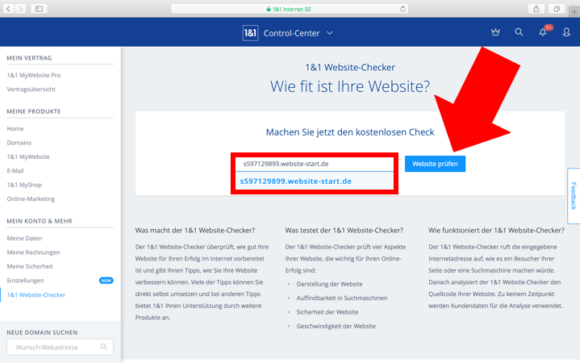The image size is (580, 363).
Task: Open Einstellungen in sidebar
Action: pyautogui.click(x=26, y=280)
